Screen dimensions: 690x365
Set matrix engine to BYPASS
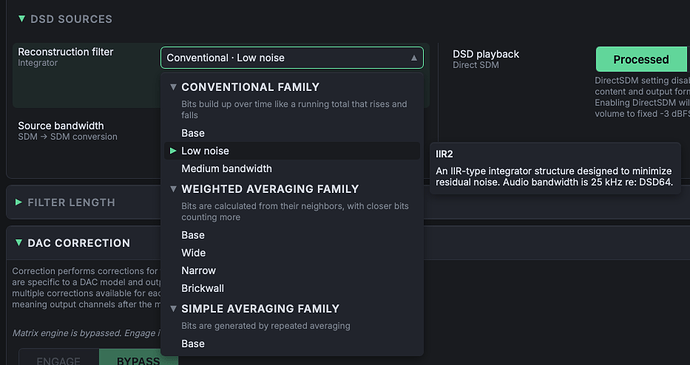(139, 359)
